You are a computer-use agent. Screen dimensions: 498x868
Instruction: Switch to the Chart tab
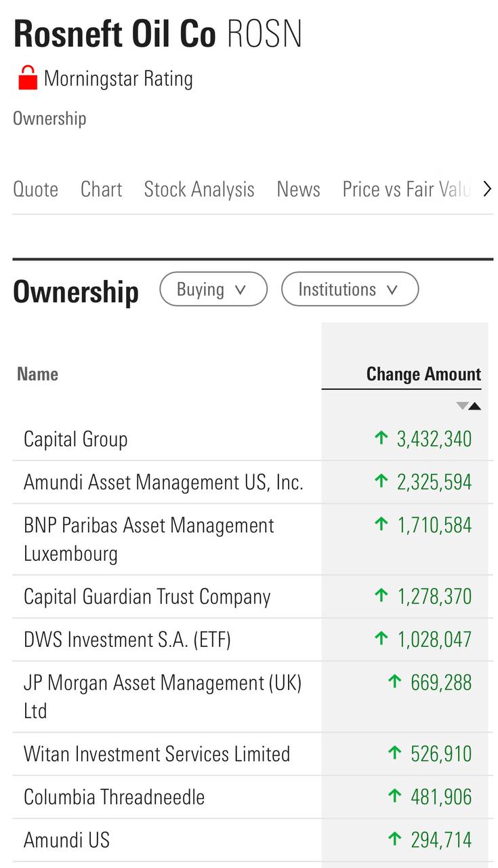pyautogui.click(x=101, y=189)
